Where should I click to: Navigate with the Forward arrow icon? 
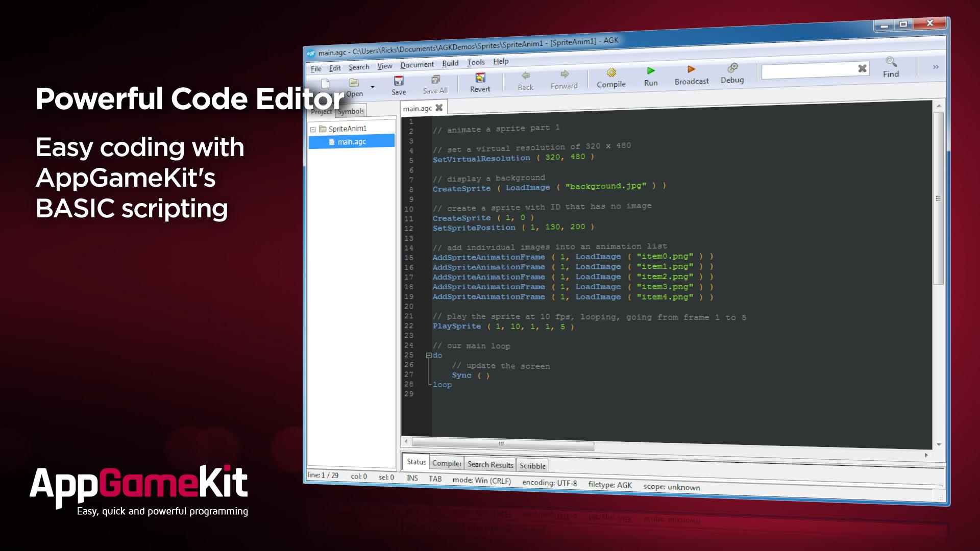564,74
